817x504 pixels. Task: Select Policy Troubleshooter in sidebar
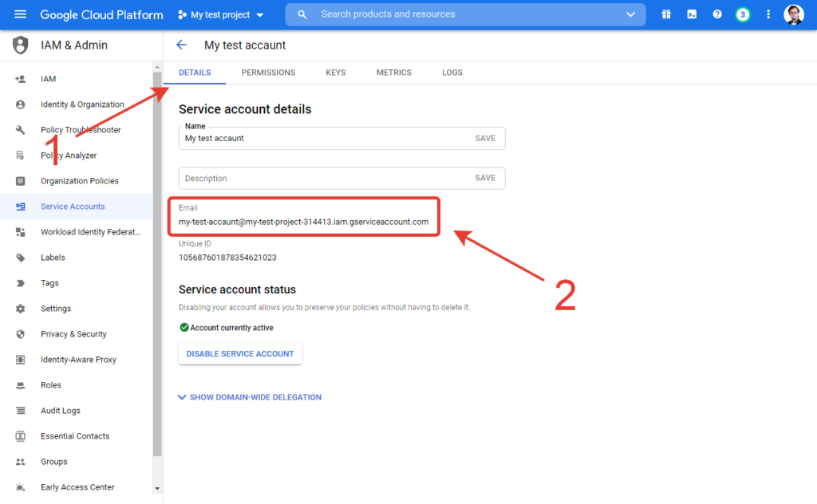pos(81,130)
